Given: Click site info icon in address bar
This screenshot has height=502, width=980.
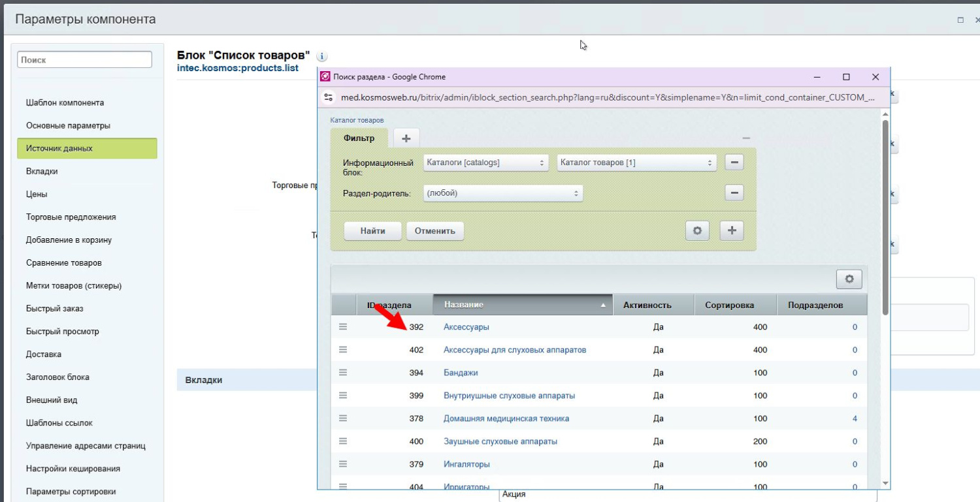Looking at the screenshot, I should pos(329,97).
